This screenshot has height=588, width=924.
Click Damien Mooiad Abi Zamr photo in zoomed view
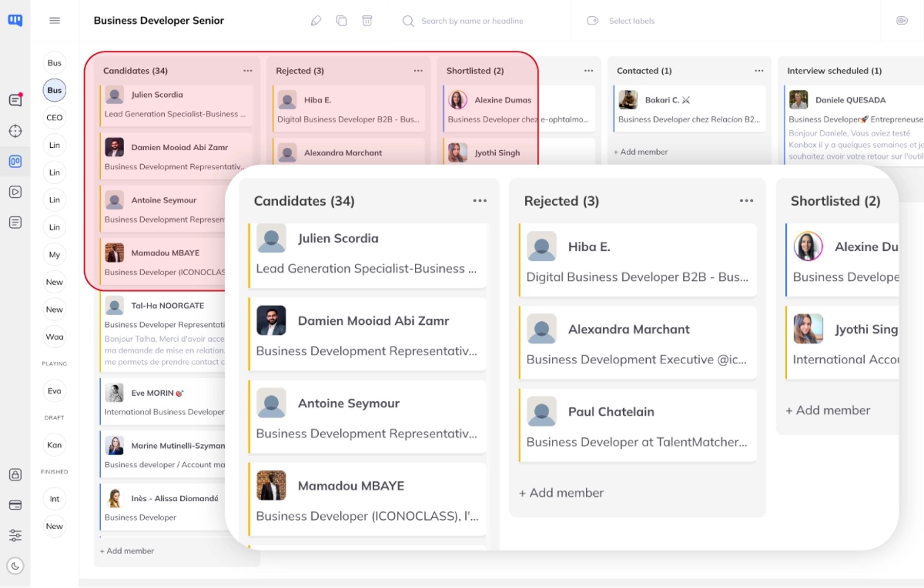tap(271, 321)
